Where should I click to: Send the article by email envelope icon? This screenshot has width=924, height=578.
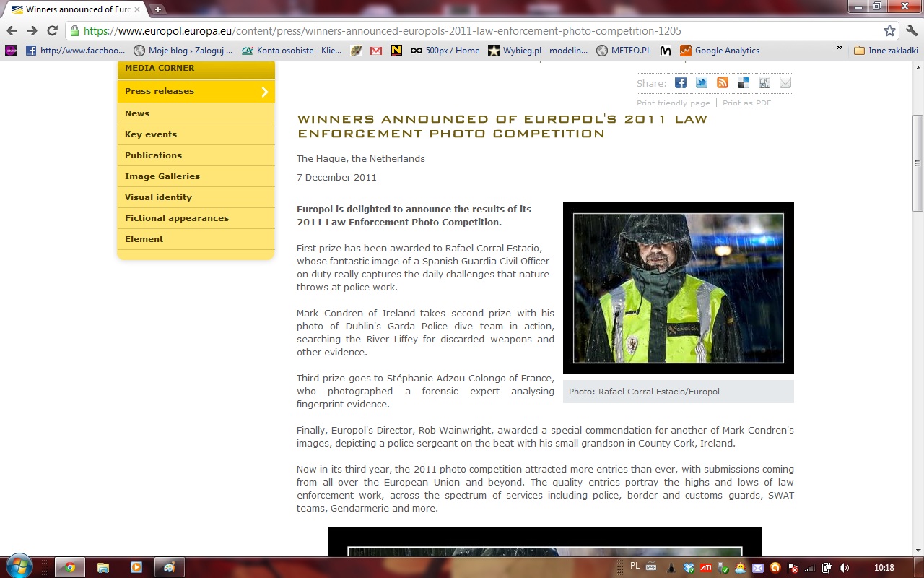coord(785,82)
